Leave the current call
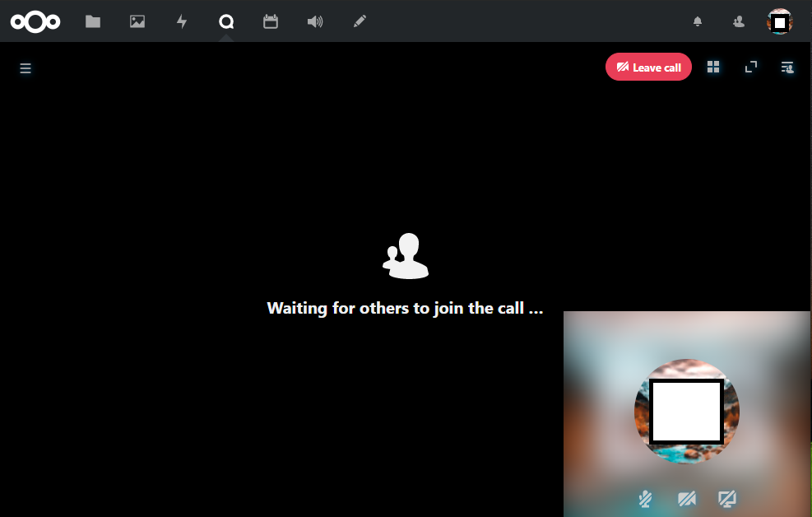This screenshot has height=517, width=812. [648, 67]
